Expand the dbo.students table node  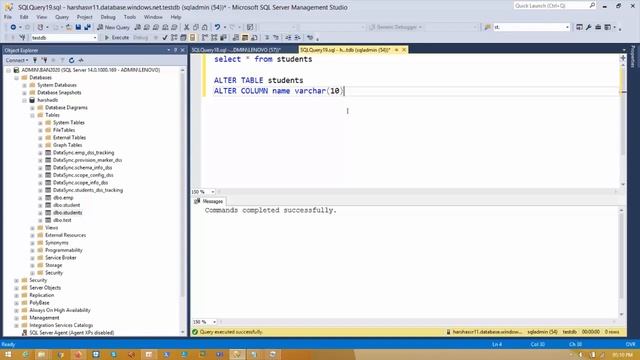coord(40,213)
